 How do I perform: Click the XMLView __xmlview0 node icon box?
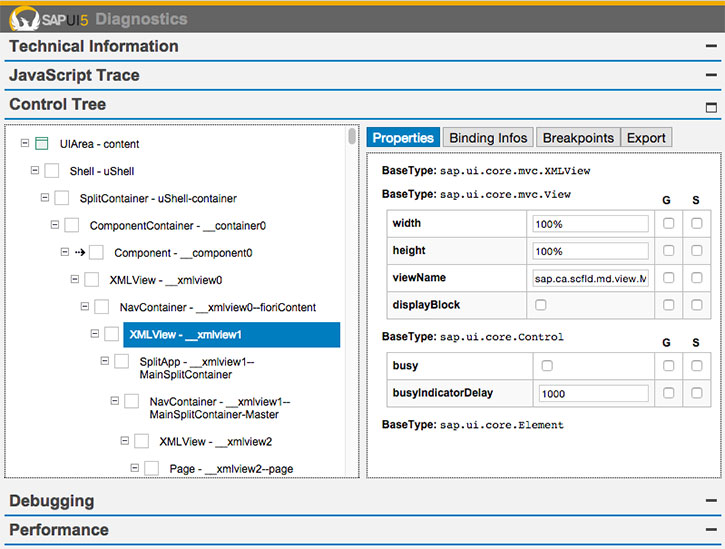coord(92,280)
